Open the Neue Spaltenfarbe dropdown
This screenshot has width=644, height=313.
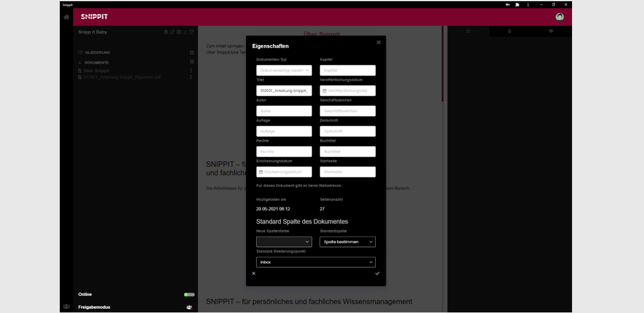coord(284,242)
